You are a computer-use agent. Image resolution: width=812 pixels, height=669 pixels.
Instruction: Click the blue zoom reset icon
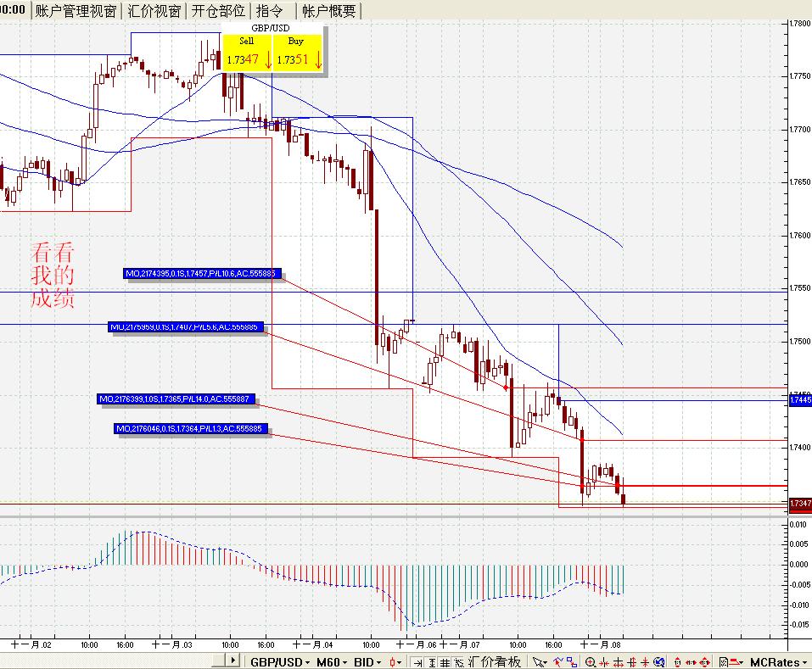[x=658, y=661]
